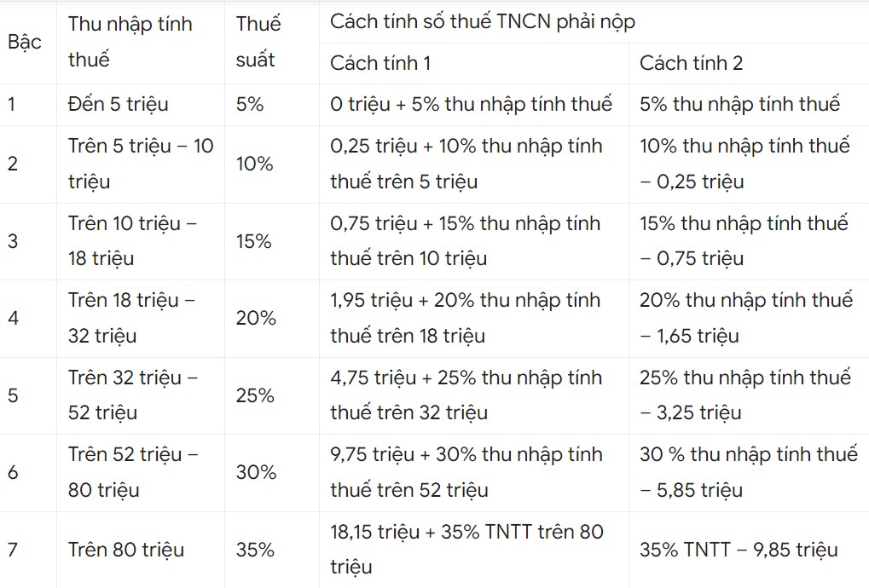The image size is (869, 588).
Task: Click the '0,75 triệu + 15%' formula cell
Action: [466, 241]
